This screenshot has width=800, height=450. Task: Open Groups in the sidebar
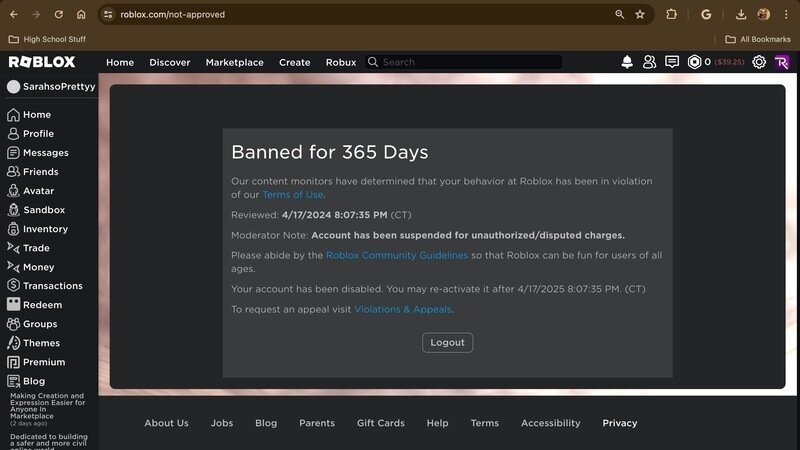[32, 324]
